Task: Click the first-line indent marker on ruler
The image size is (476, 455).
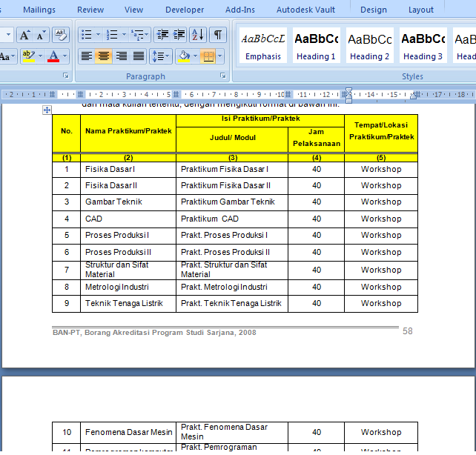Action: tap(348, 90)
